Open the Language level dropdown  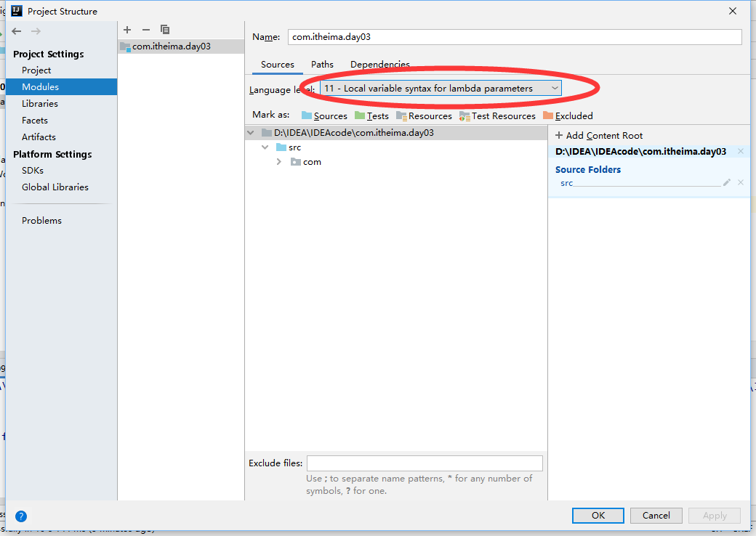[441, 88]
